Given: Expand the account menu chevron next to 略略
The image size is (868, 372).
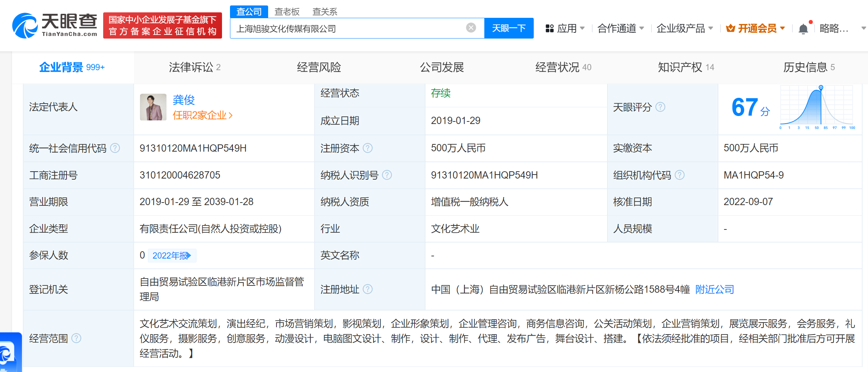Looking at the screenshot, I should 864,28.
